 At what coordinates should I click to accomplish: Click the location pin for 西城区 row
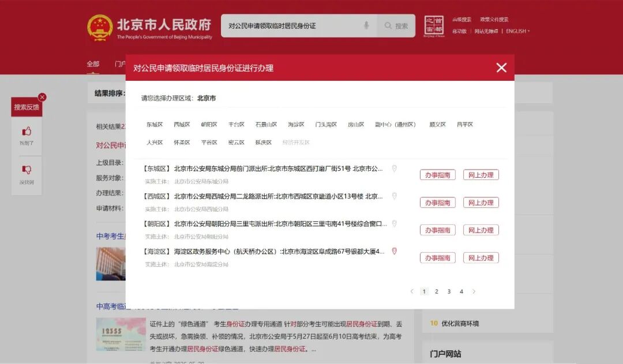coord(394,196)
